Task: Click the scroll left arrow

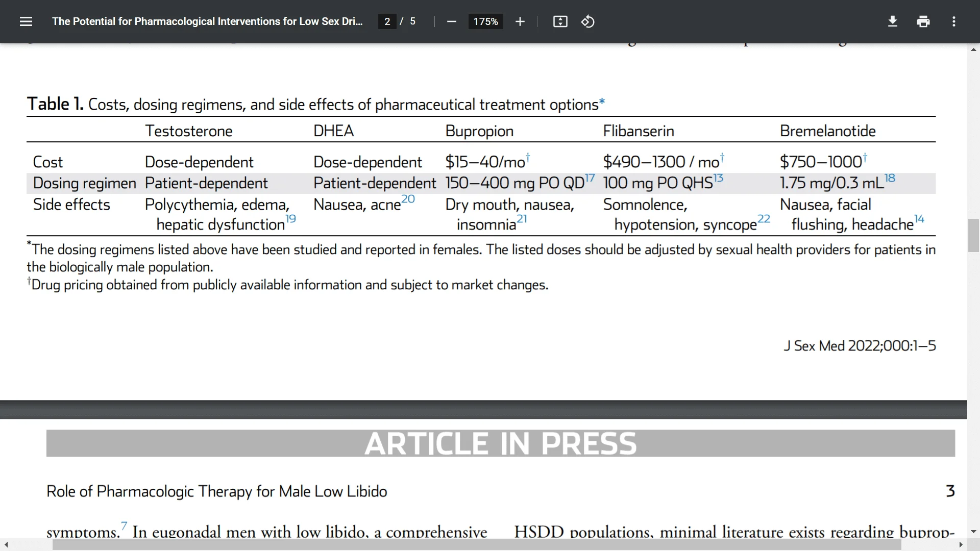Action: point(6,545)
